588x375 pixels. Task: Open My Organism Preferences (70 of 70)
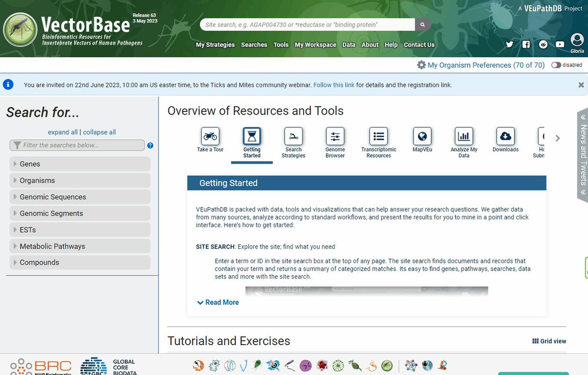[x=486, y=65]
